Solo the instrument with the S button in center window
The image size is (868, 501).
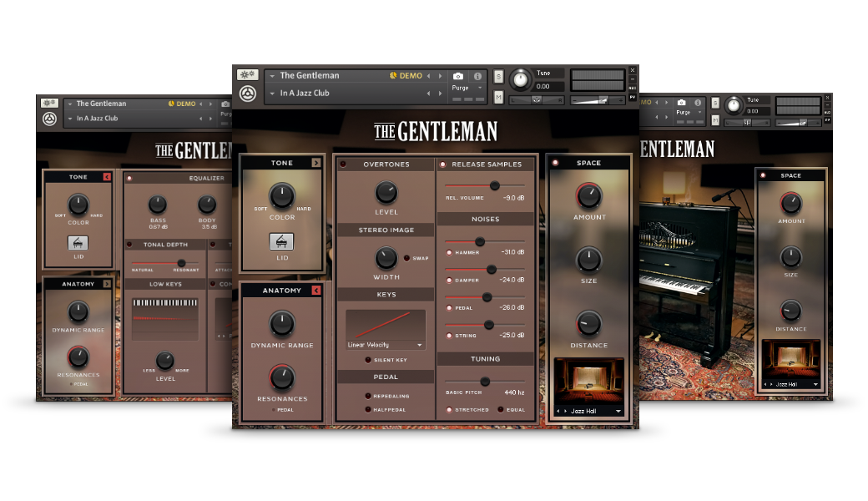click(x=498, y=76)
